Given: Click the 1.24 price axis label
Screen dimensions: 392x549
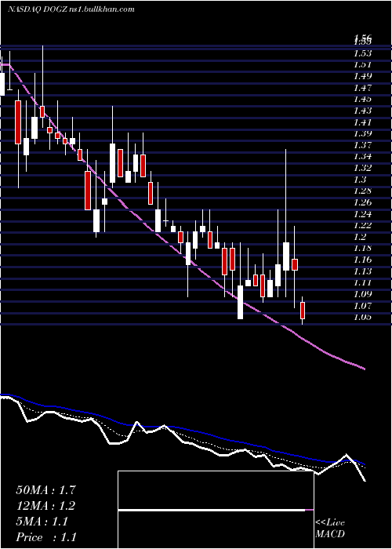Looking at the screenshot, I should pos(362,213).
